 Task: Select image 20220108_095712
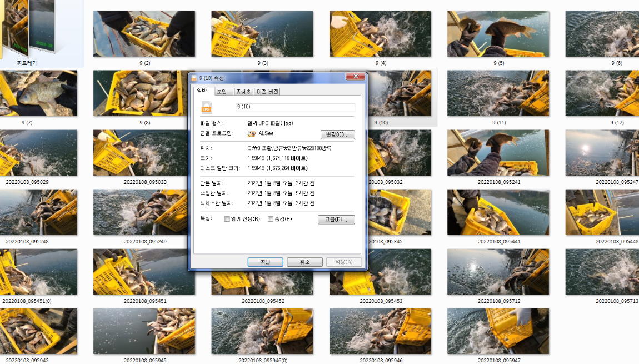(498, 272)
